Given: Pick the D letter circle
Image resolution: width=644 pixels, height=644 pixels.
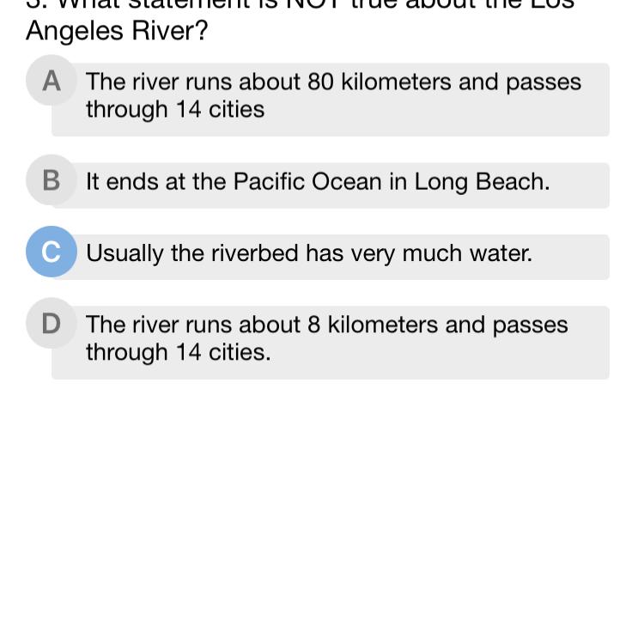Looking at the screenshot, I should 52,323.
